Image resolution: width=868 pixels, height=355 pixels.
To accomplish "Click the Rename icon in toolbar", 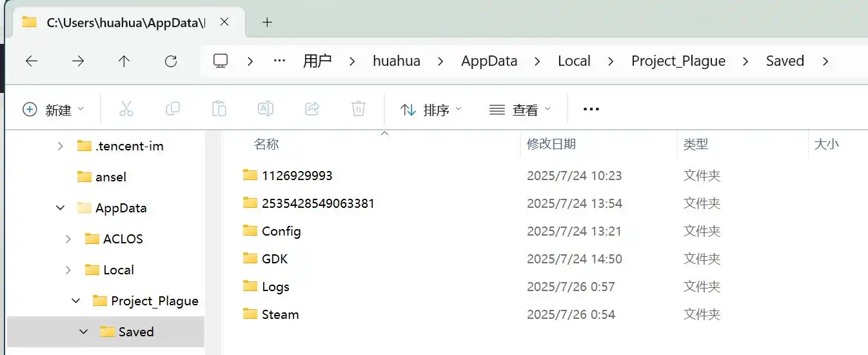I will (266, 109).
